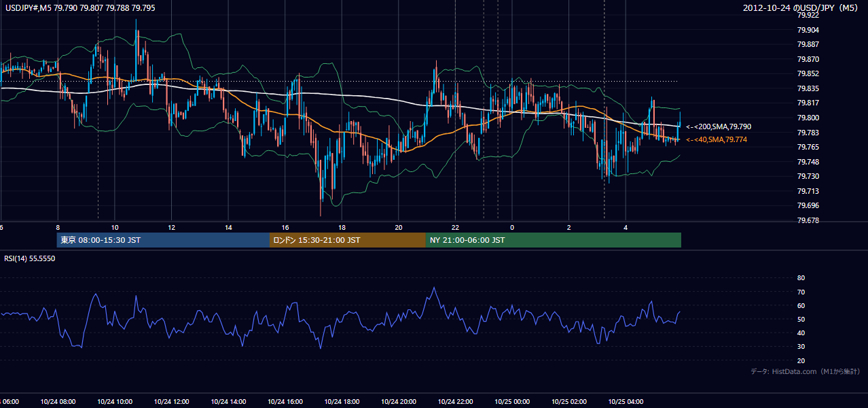Image resolution: width=868 pixels, height=408 pixels.
Task: Click RSI scale value 60
Action: pos(801,305)
